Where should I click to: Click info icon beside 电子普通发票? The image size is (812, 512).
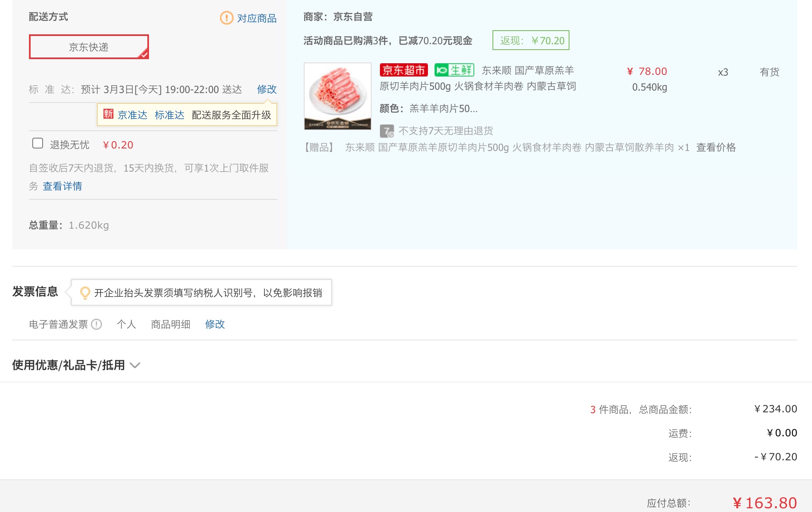coord(96,324)
